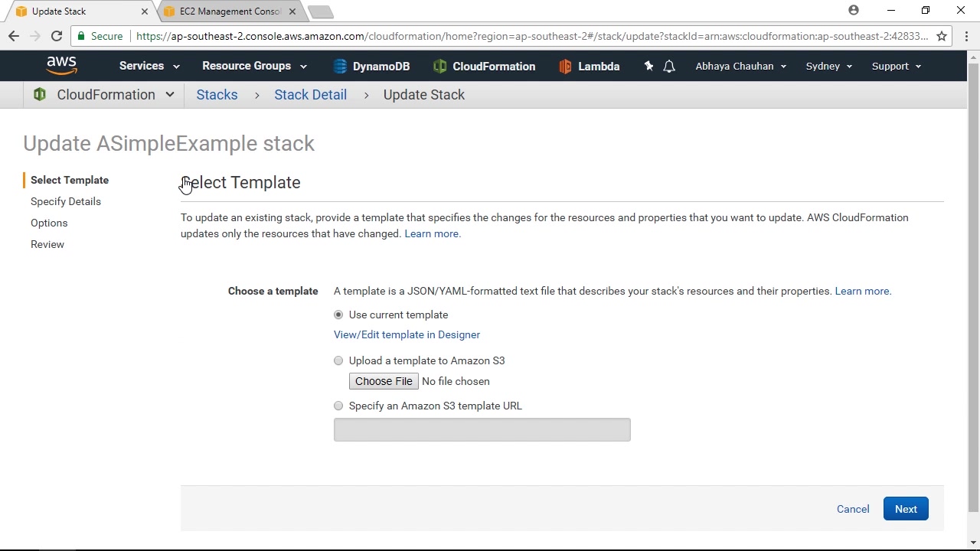Select Use current template radio button
The image size is (980, 551).
click(x=338, y=315)
